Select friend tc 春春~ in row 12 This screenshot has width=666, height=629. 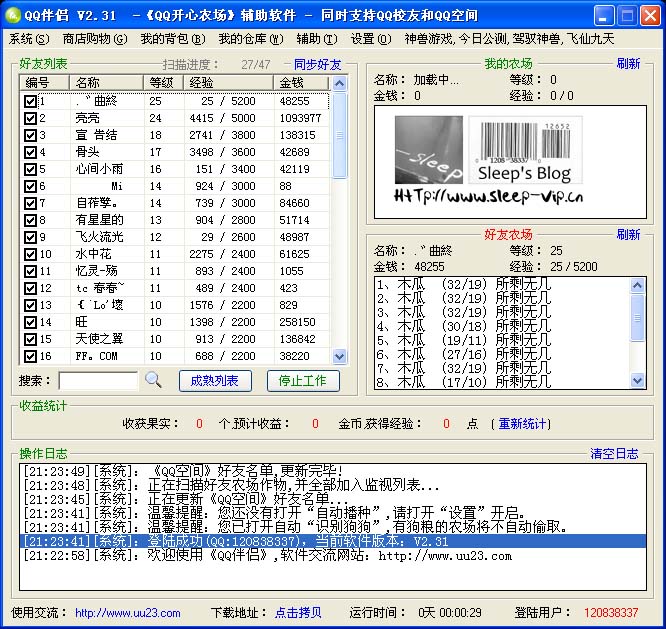(x=175, y=288)
